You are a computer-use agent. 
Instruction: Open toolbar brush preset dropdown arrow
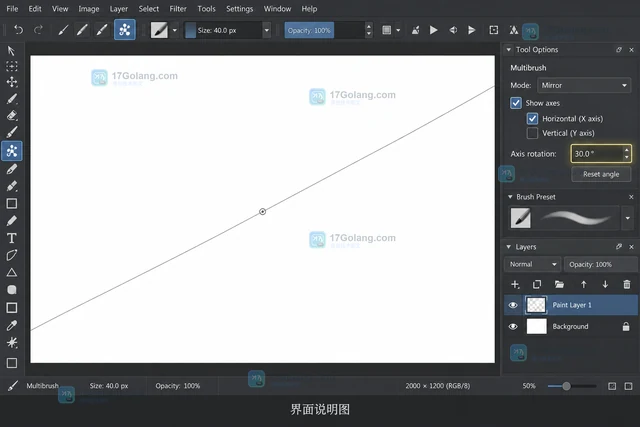pyautogui.click(x=175, y=30)
